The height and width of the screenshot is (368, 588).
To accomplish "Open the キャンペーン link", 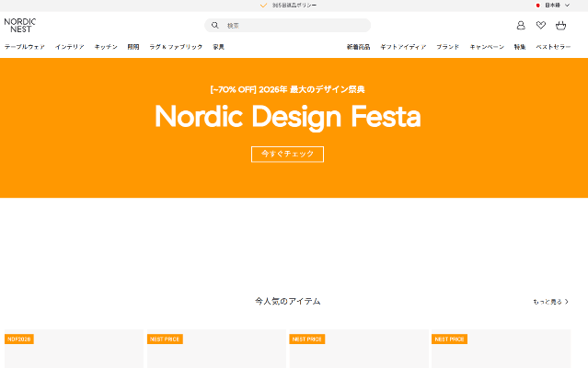I will click(487, 47).
